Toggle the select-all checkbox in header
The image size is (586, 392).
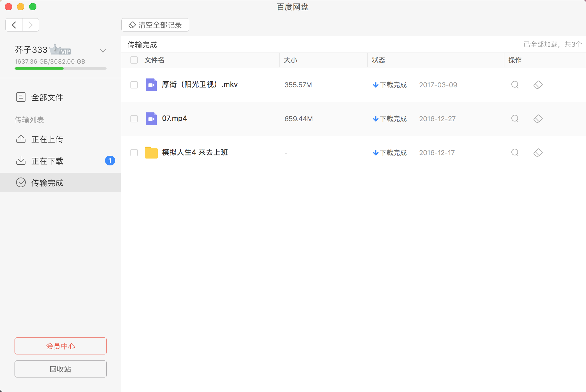134,60
